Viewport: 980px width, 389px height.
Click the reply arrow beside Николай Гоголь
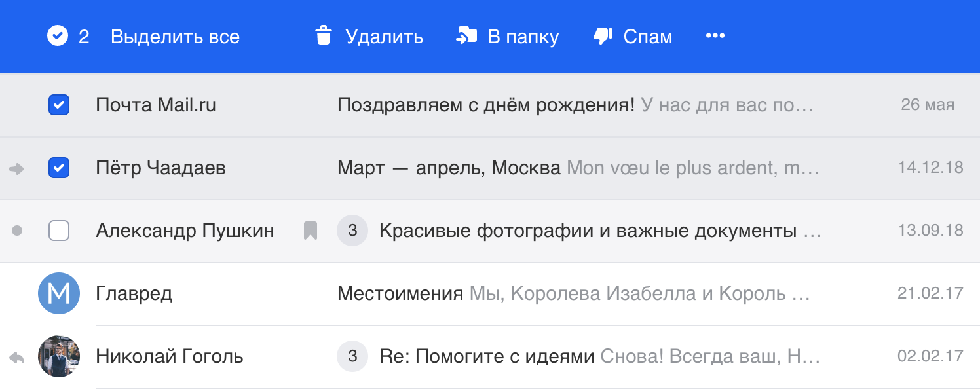(x=17, y=358)
